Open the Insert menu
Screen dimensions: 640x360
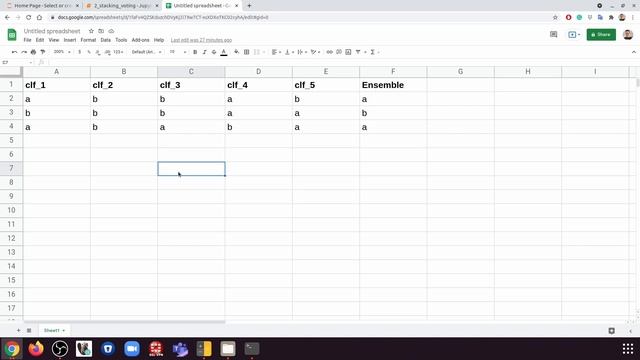point(70,40)
